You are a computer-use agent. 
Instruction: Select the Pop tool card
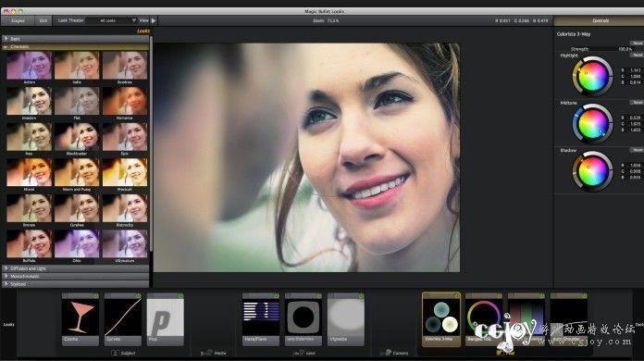165,319
